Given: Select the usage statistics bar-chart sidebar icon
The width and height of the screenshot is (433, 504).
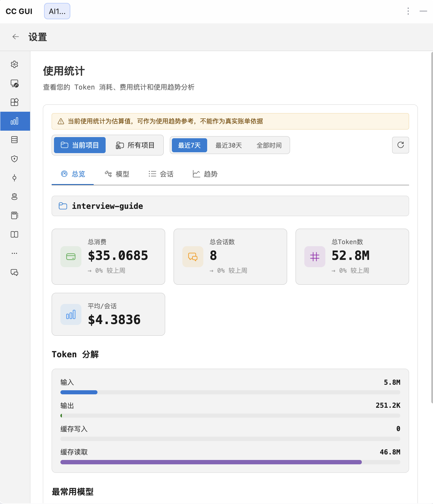Looking at the screenshot, I should (x=15, y=121).
